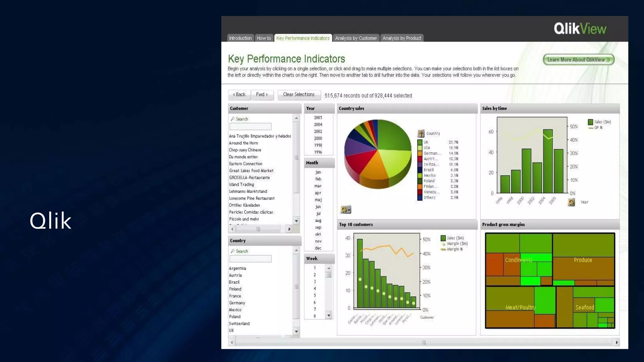Click Customer list scroll-left arrow
Viewport: 644px width, 362px height.
[x=232, y=229]
